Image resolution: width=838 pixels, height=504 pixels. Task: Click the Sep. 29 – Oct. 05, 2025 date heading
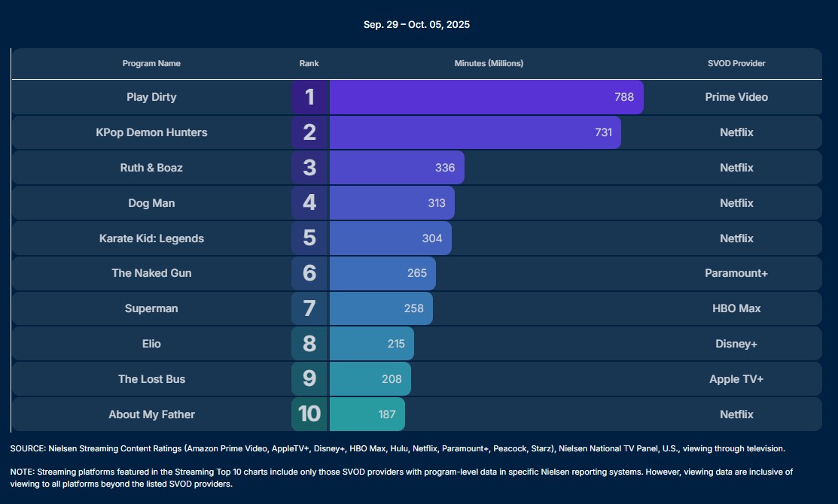pyautogui.click(x=416, y=25)
